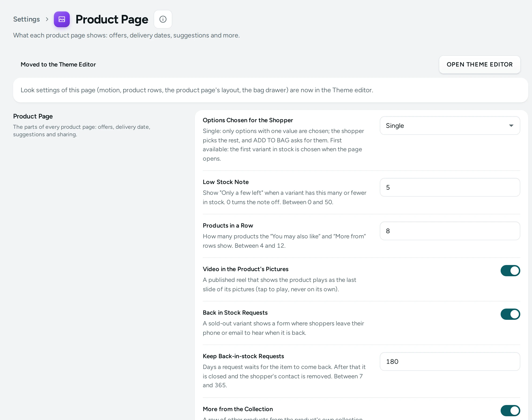Click 'Keep Back-in-stock Requests' label
The width and height of the screenshot is (532, 420).
pyautogui.click(x=243, y=356)
